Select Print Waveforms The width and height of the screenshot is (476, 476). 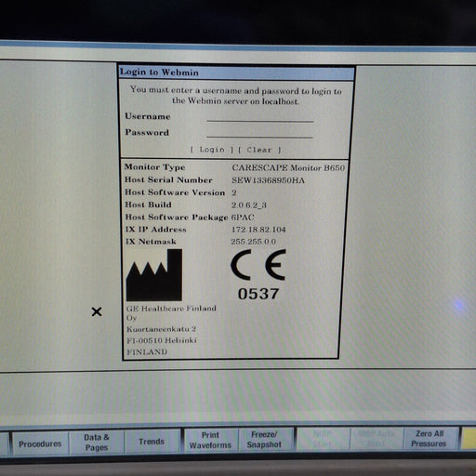[210, 440]
